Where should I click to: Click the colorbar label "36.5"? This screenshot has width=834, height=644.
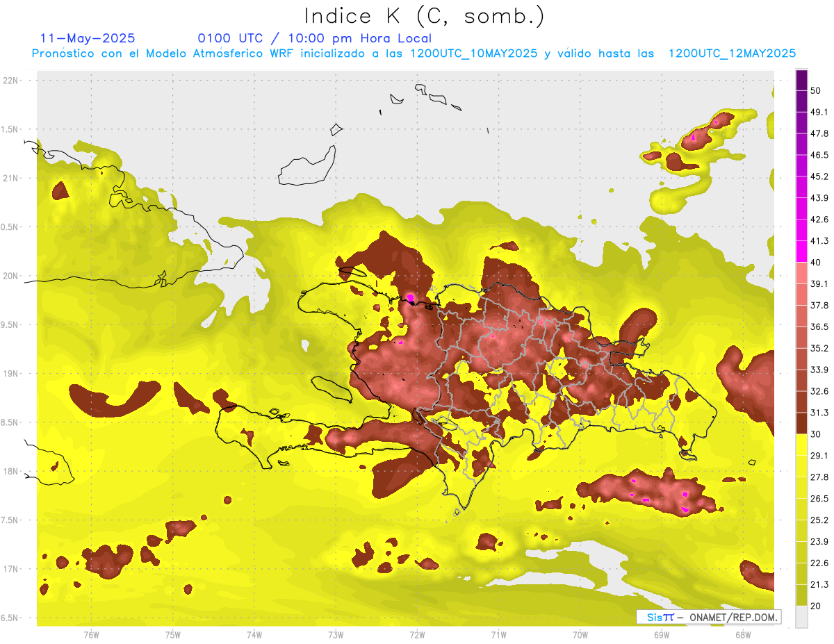pyautogui.click(x=819, y=327)
